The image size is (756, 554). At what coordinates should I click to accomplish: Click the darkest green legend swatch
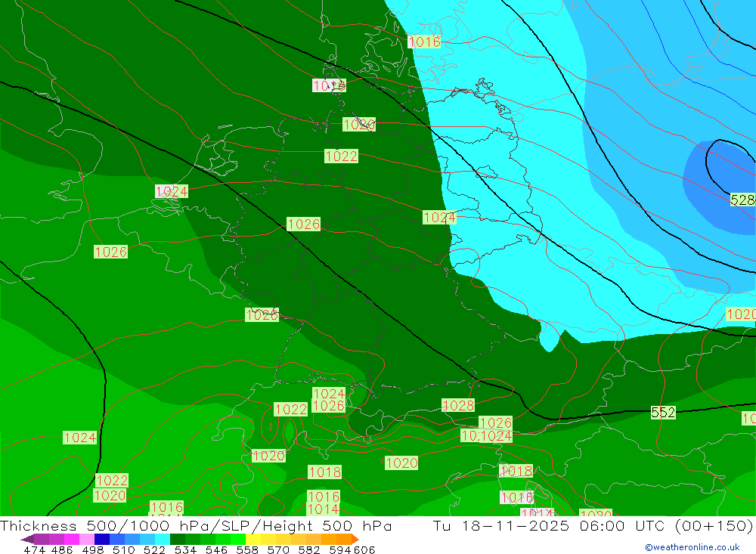click(178, 539)
